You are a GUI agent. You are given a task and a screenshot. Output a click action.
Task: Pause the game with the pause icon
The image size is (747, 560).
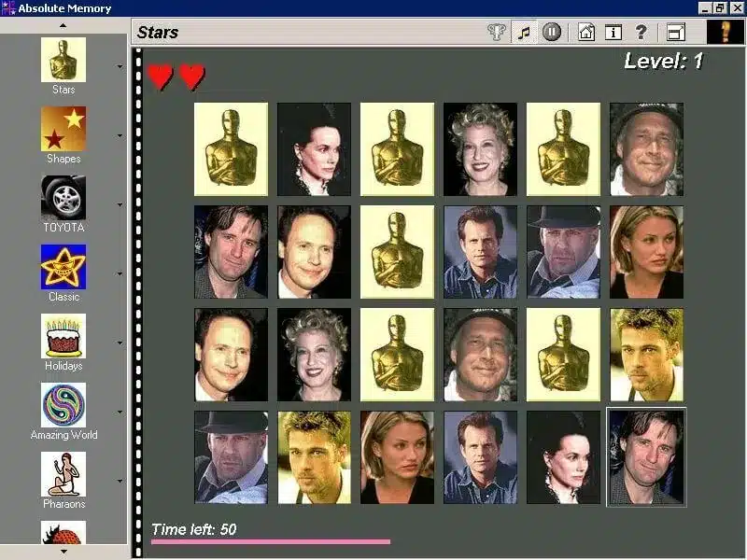552,31
